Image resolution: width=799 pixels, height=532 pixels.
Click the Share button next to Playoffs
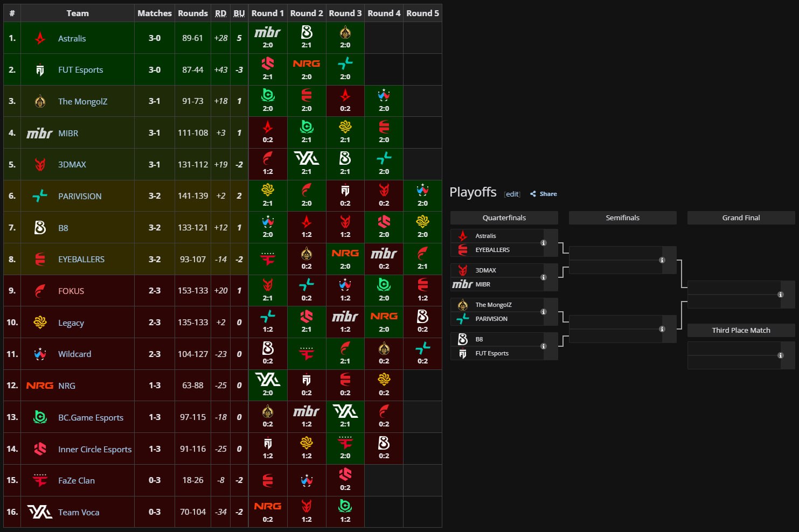click(544, 194)
